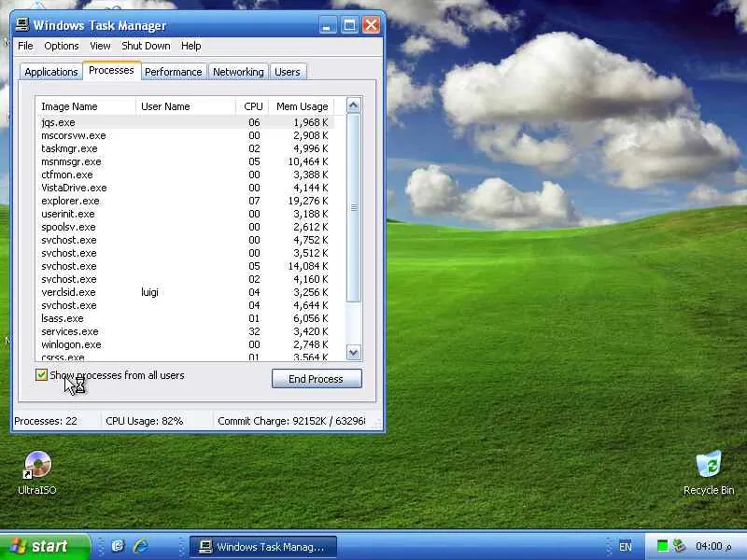Select the jqs.exe process row

click(x=185, y=122)
